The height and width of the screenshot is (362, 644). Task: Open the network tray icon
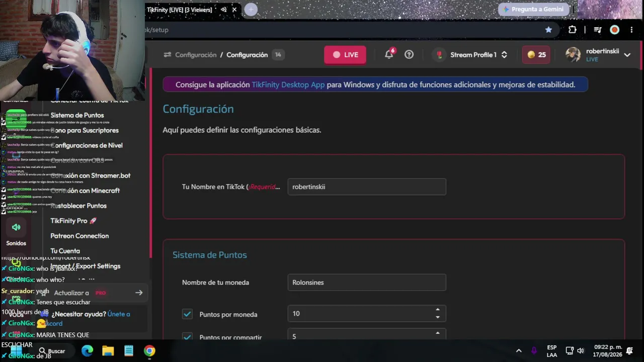570,351
